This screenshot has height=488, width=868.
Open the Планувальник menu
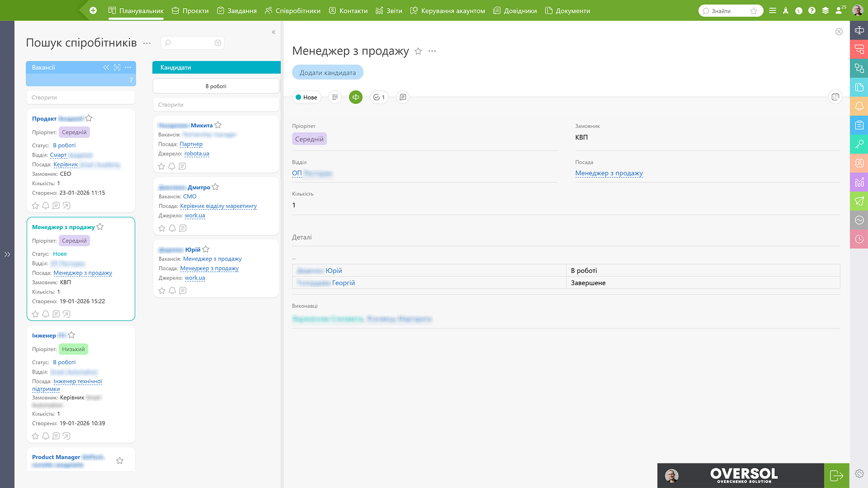coord(136,11)
